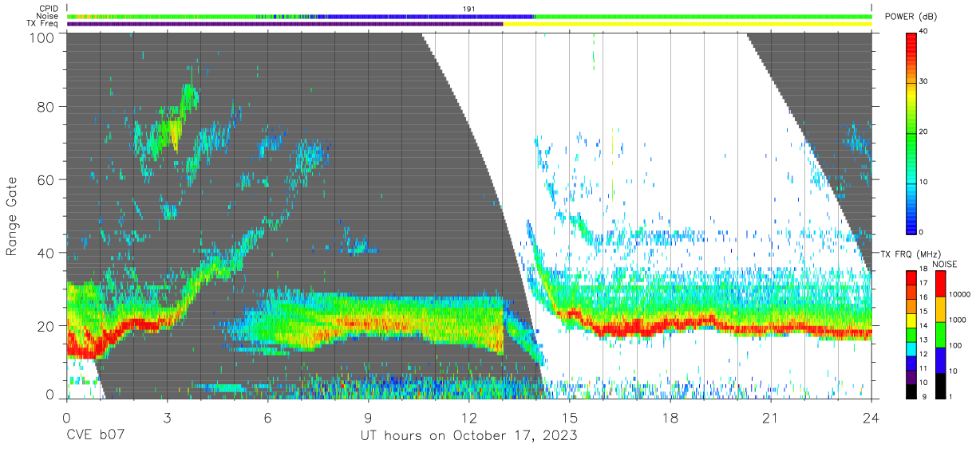Click the 9 tick on the UT hours axis
The image size is (980, 452).
click(x=369, y=418)
